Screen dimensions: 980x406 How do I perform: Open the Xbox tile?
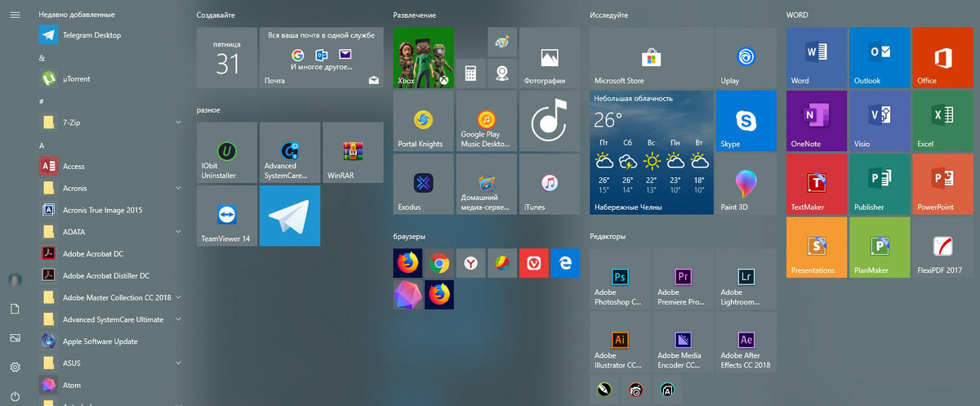(x=423, y=57)
